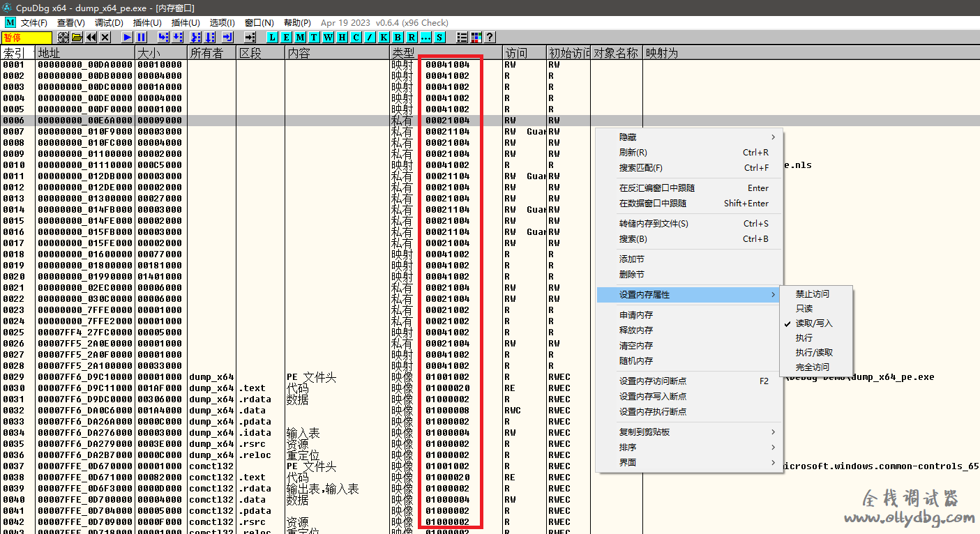
Task: Click the close process X toolbar icon
Action: 105,37
